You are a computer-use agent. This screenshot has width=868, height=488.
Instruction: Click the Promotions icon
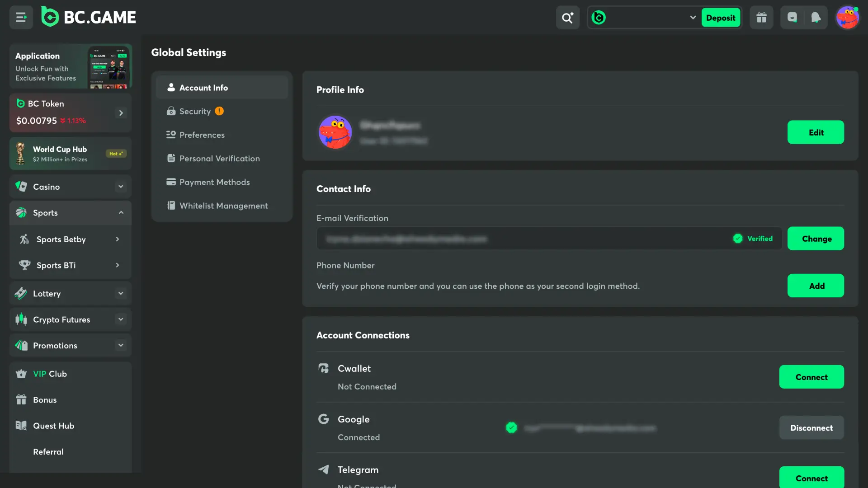[x=21, y=346]
